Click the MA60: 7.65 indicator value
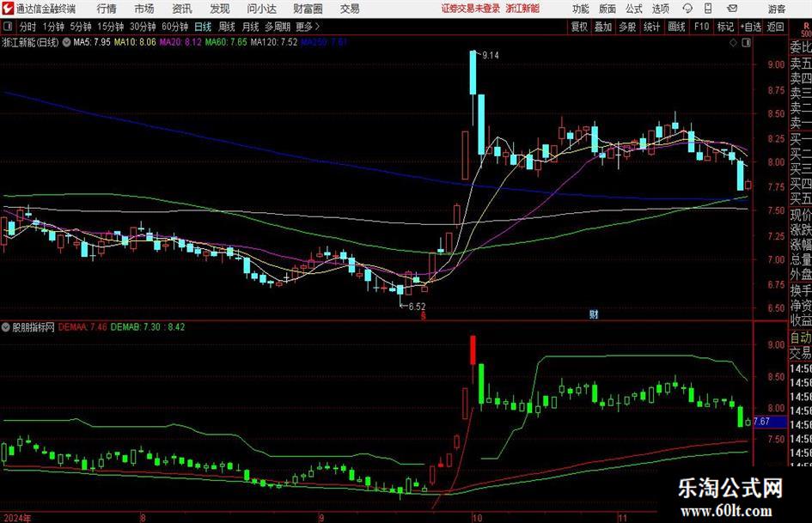 [x=226, y=42]
